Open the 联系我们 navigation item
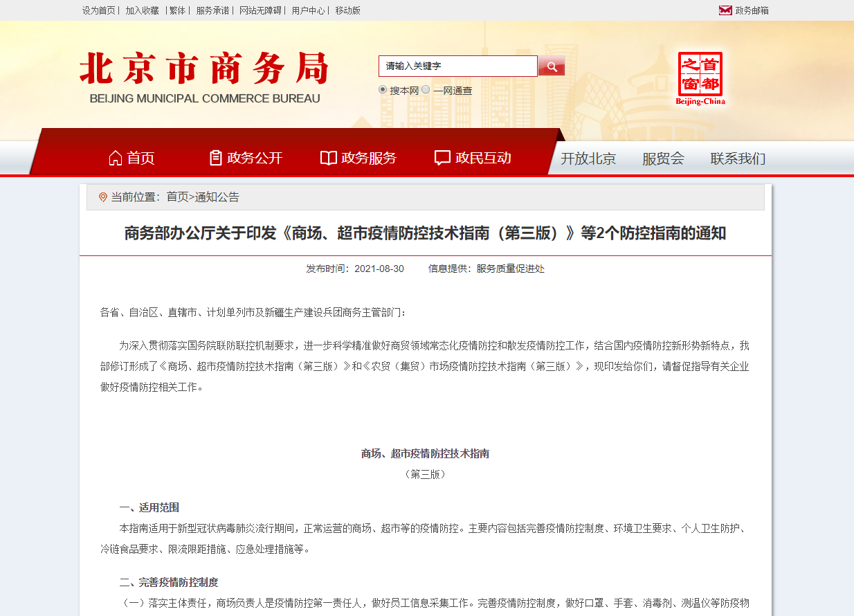Image resolution: width=854 pixels, height=616 pixels. pyautogui.click(x=738, y=158)
